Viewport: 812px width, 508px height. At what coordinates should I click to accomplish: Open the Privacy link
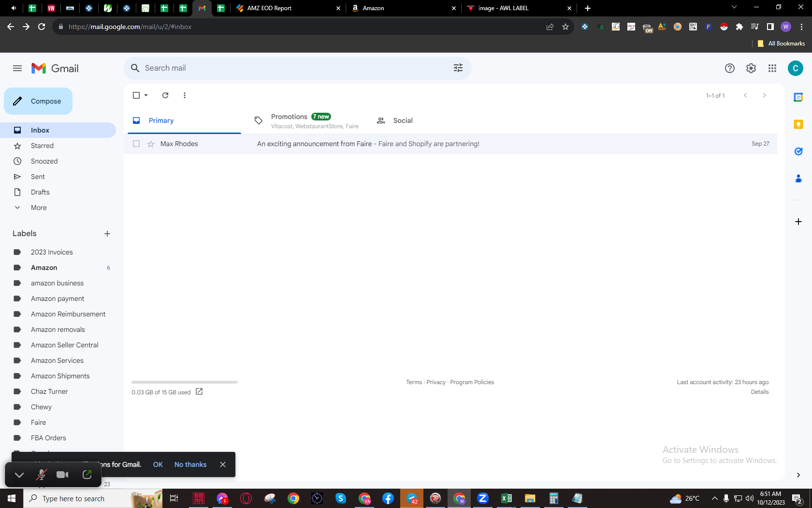point(436,382)
